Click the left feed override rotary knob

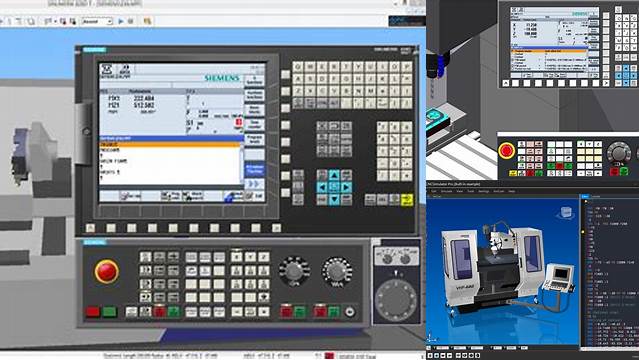point(294,270)
